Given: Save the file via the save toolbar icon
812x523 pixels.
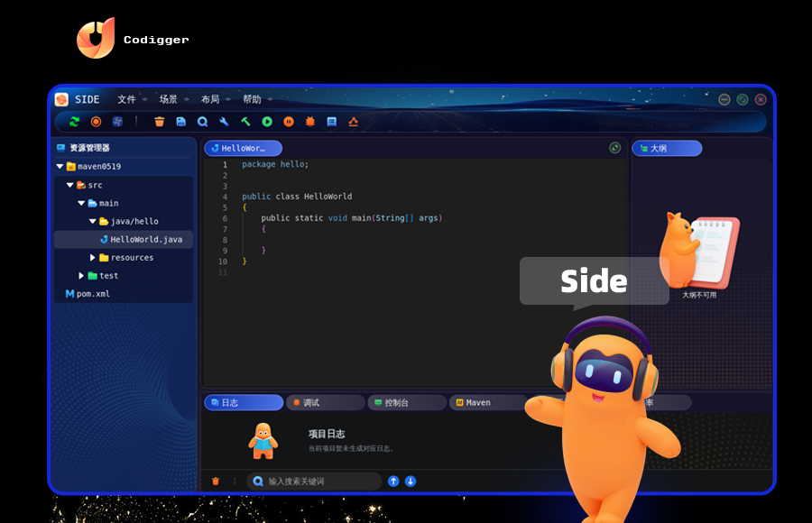Looking at the screenshot, I should click(x=181, y=121).
